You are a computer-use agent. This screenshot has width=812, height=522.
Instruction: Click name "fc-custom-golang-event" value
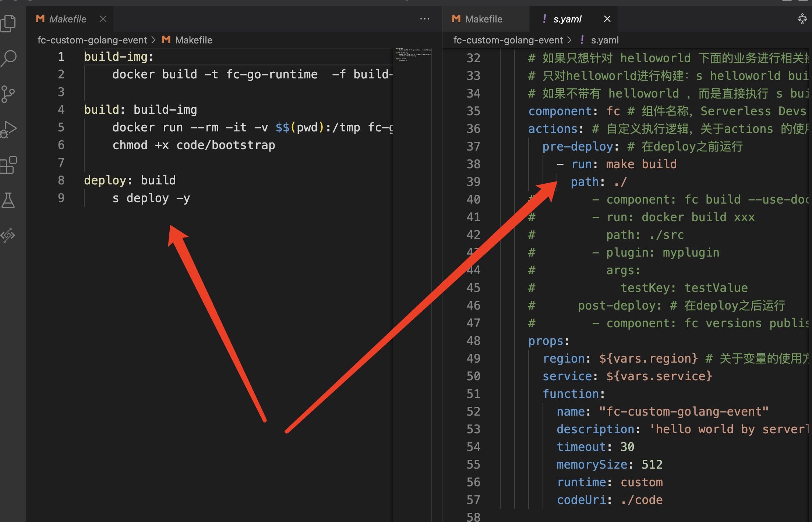[684, 412]
